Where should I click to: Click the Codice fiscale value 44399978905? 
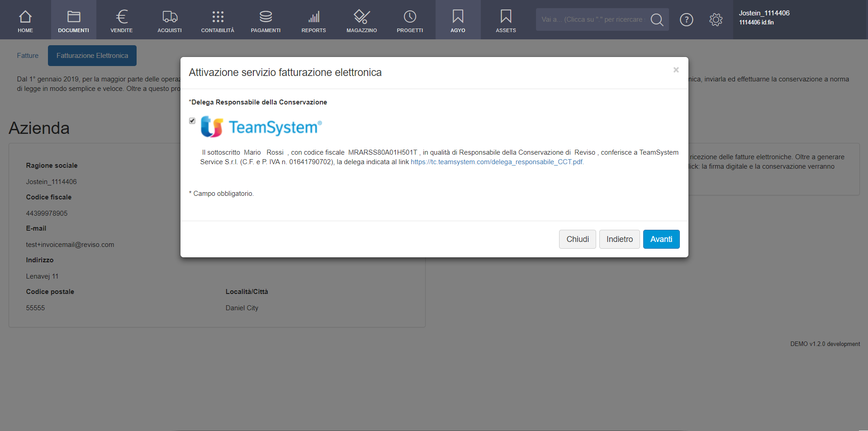pyautogui.click(x=47, y=213)
